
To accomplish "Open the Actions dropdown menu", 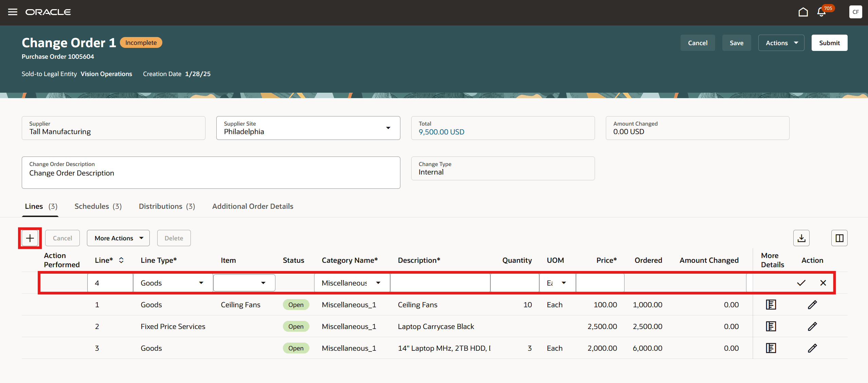I will (x=781, y=43).
